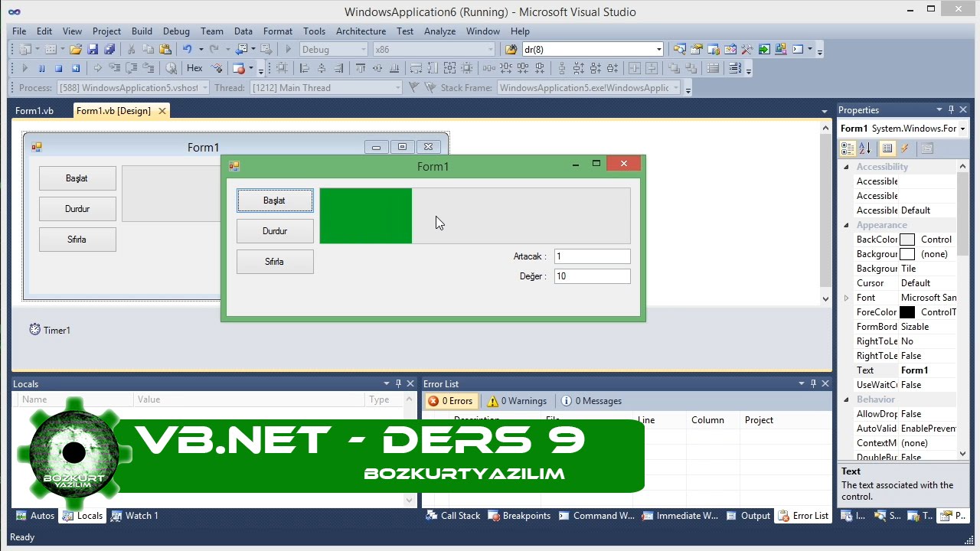The width and height of the screenshot is (980, 551).
Task: Collapse the Accessibility property category
Action: 846,167
